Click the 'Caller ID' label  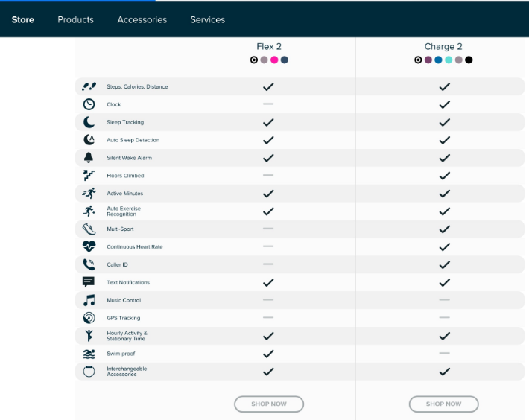pos(117,264)
